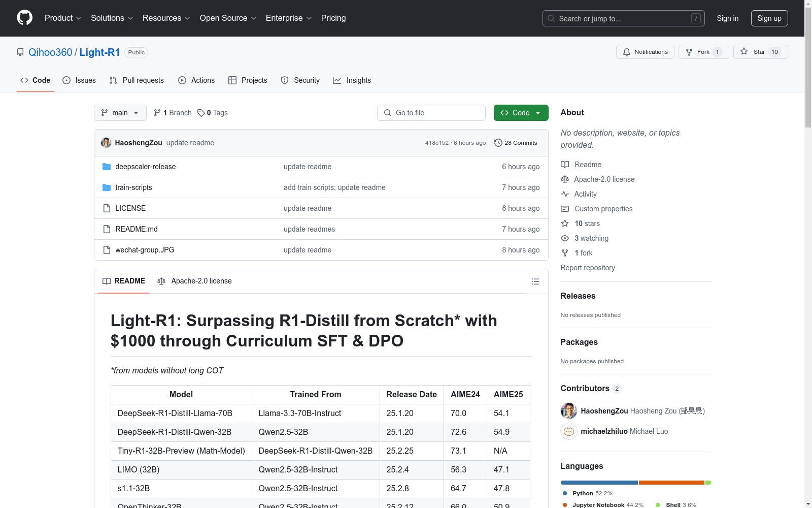Click HaoshengZou avatar in commit bar
Image resolution: width=812 pixels, height=508 pixels.
point(106,143)
